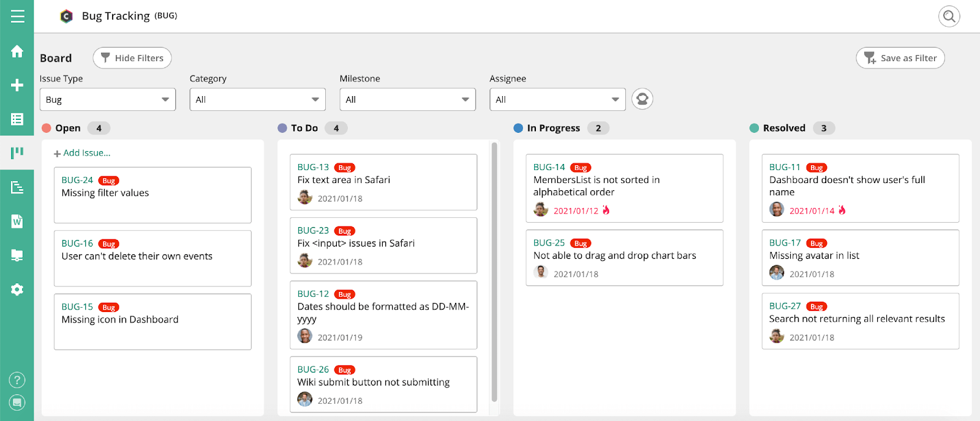Open the hamburger menu in sidebar
Image resolution: width=980 pixels, height=421 pixels.
(17, 17)
